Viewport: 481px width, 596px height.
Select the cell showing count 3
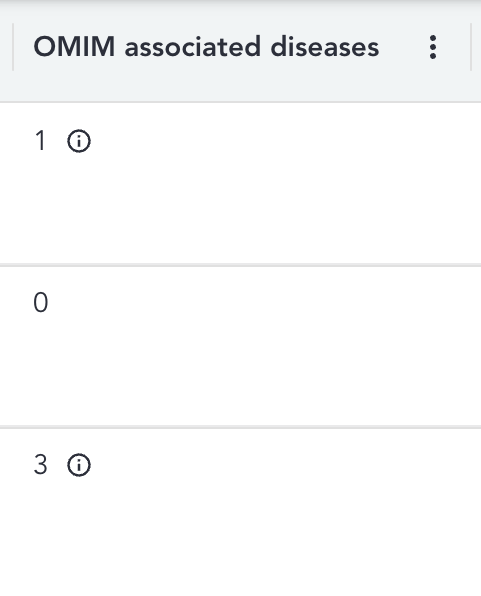(240, 512)
